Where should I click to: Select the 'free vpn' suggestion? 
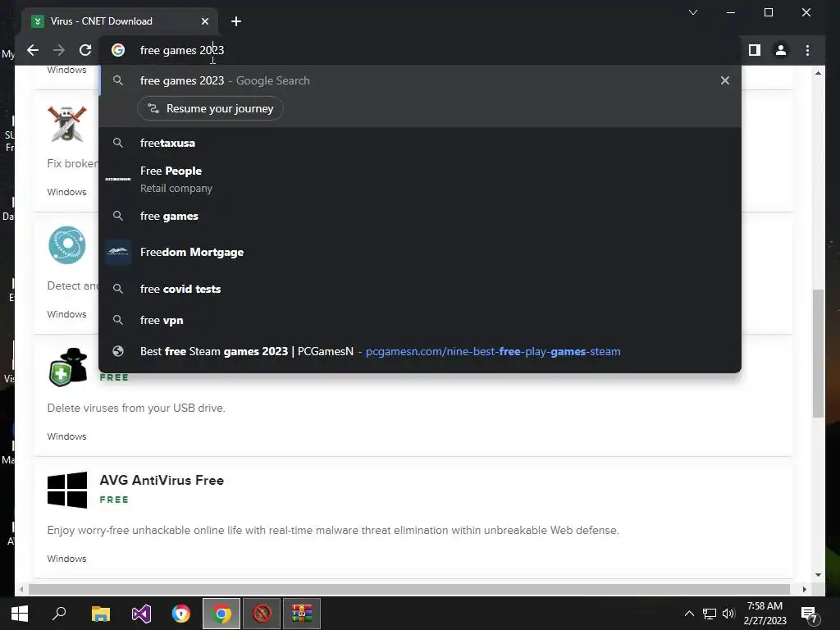pos(420,321)
